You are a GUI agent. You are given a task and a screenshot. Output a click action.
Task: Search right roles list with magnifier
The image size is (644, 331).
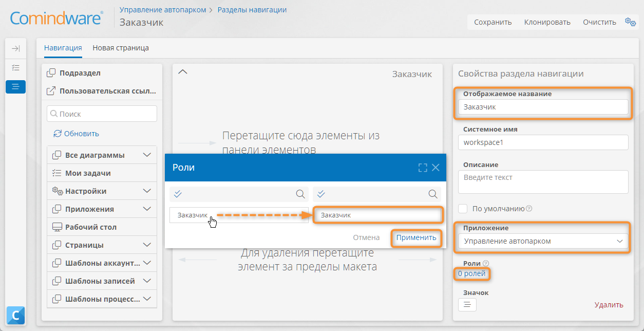click(433, 194)
